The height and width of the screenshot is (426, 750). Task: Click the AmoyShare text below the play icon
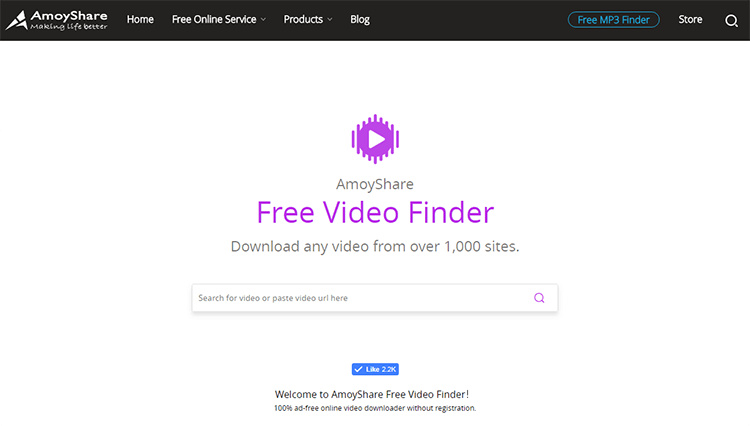(x=375, y=184)
